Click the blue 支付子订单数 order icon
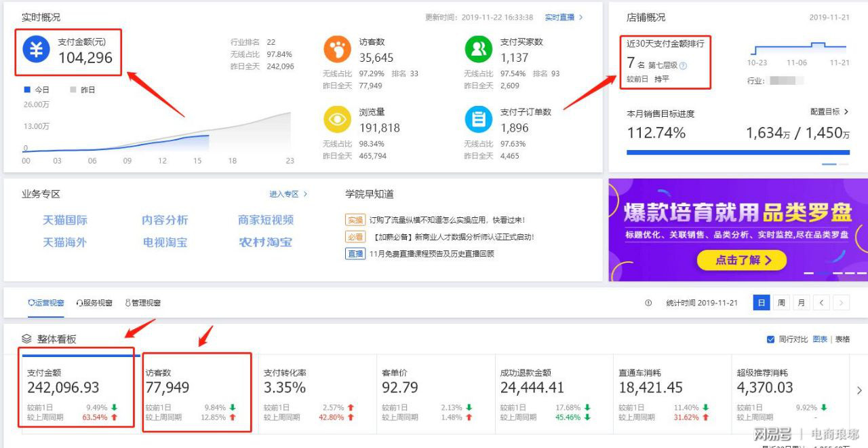This screenshot has width=868, height=448. 478,119
